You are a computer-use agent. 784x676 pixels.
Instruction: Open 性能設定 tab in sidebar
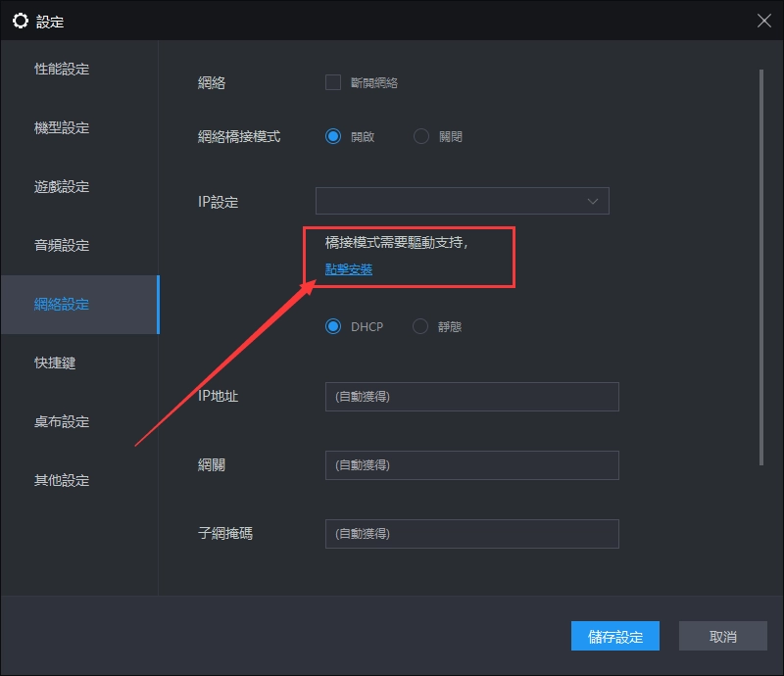pyautogui.click(x=62, y=70)
